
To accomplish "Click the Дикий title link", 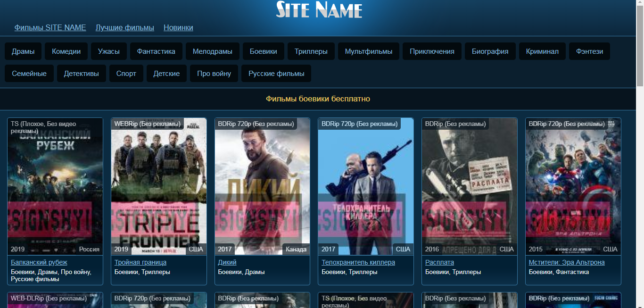I will click(x=227, y=262).
